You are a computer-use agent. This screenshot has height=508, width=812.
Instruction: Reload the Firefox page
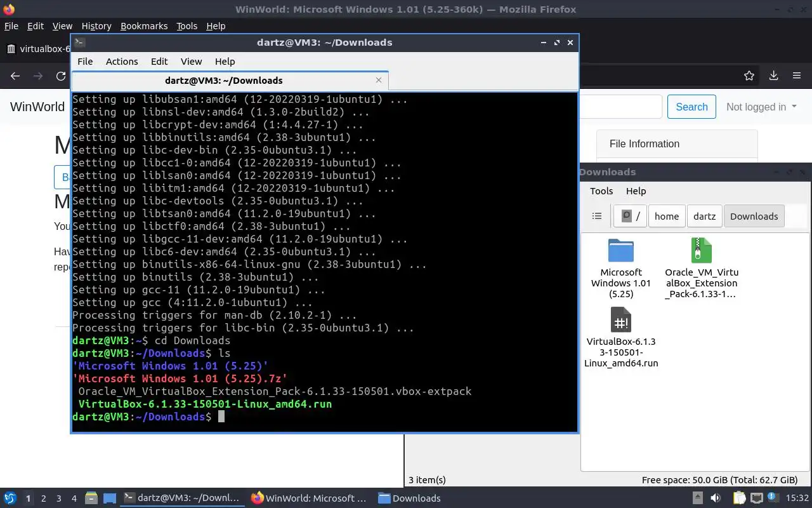[x=61, y=76]
